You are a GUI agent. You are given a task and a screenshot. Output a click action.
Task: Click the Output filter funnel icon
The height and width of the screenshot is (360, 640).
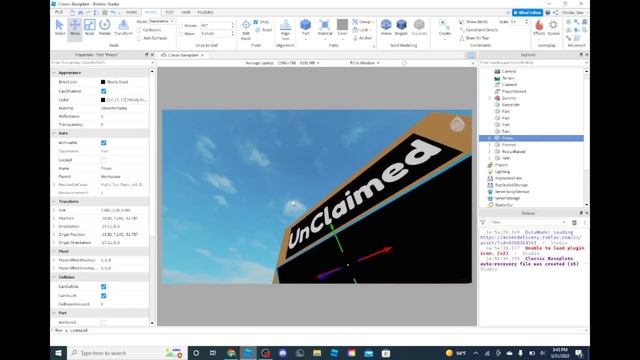pos(483,222)
